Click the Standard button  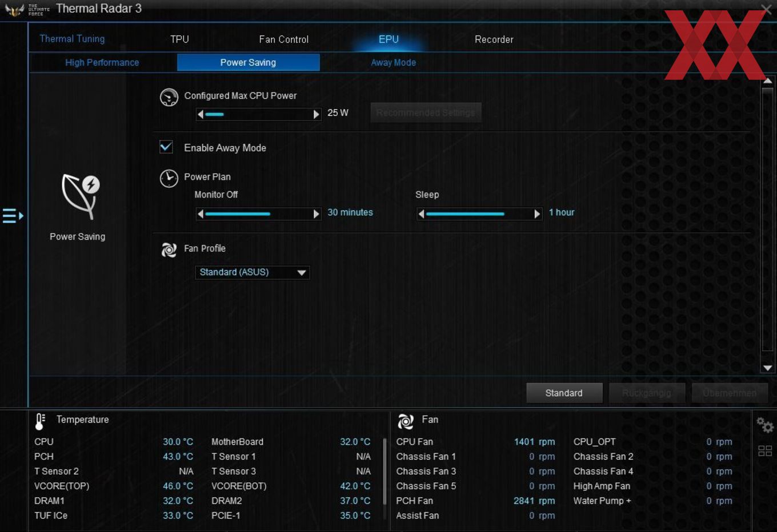click(x=564, y=393)
